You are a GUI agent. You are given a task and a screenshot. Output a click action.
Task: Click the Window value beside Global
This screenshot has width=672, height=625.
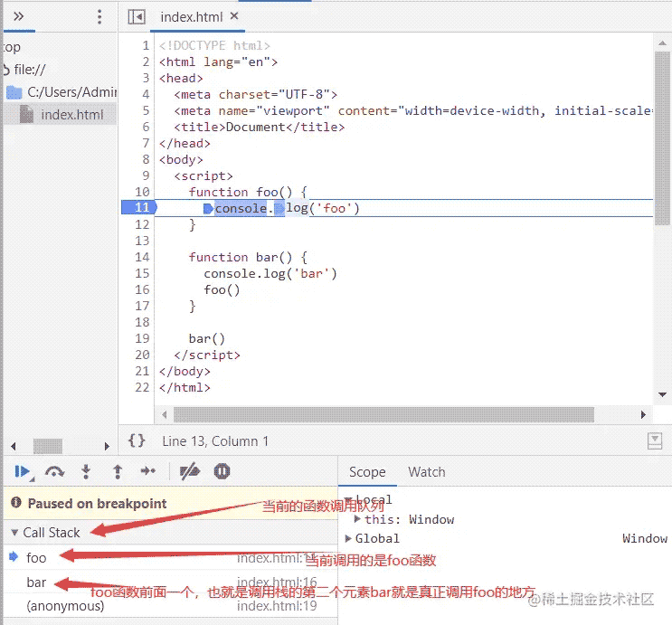(x=645, y=538)
